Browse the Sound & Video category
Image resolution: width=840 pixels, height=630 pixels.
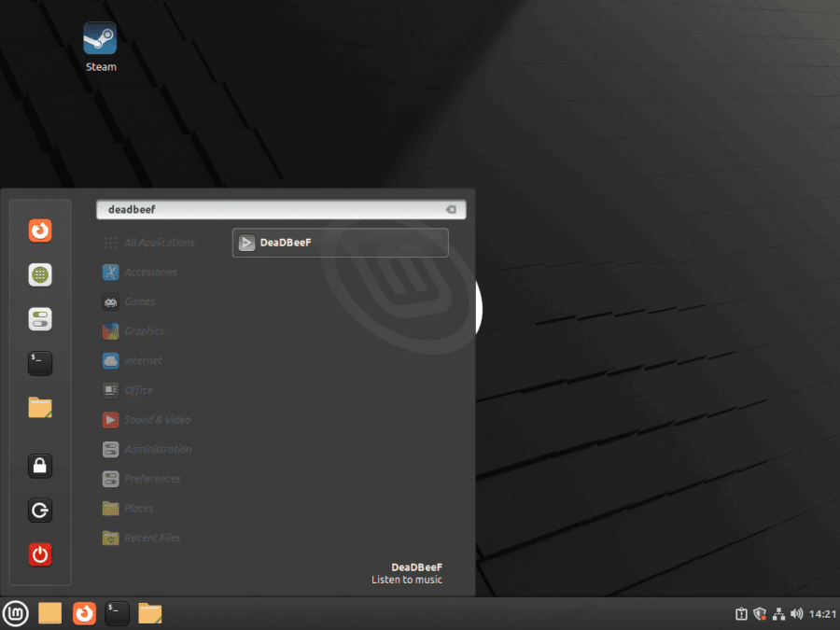(x=154, y=419)
